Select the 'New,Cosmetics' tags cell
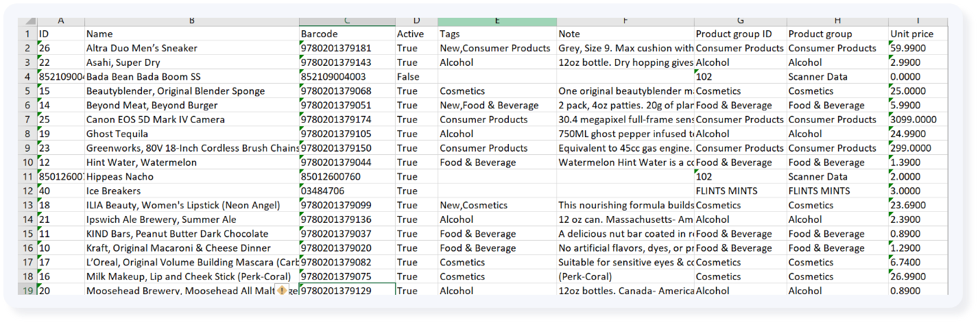Screen dimensions: 980x325 pyautogui.click(x=497, y=205)
